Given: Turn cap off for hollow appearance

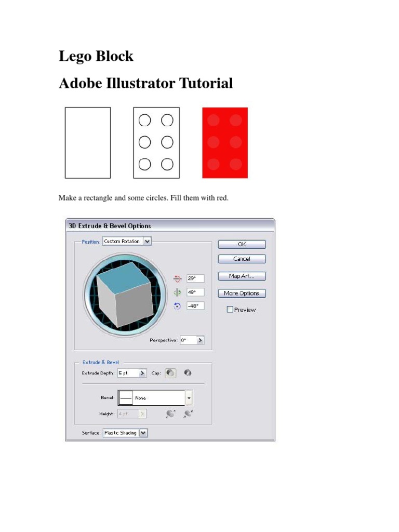Looking at the screenshot, I should pos(188,373).
